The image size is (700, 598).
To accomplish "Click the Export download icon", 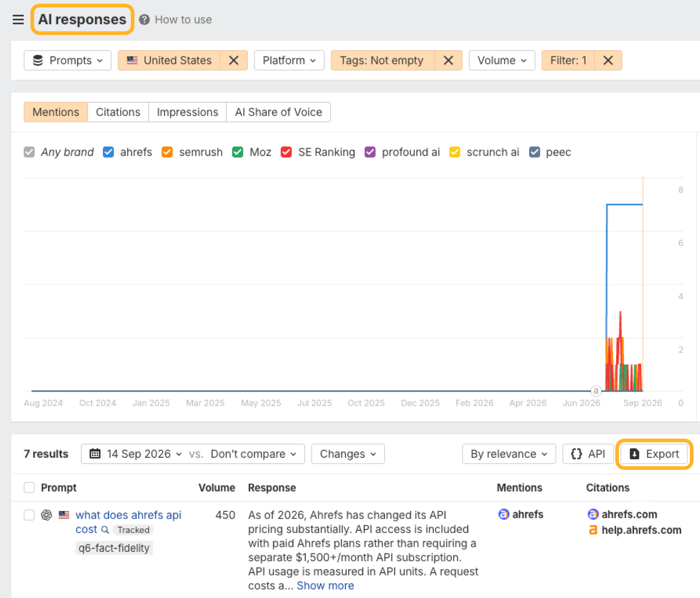I will (634, 454).
